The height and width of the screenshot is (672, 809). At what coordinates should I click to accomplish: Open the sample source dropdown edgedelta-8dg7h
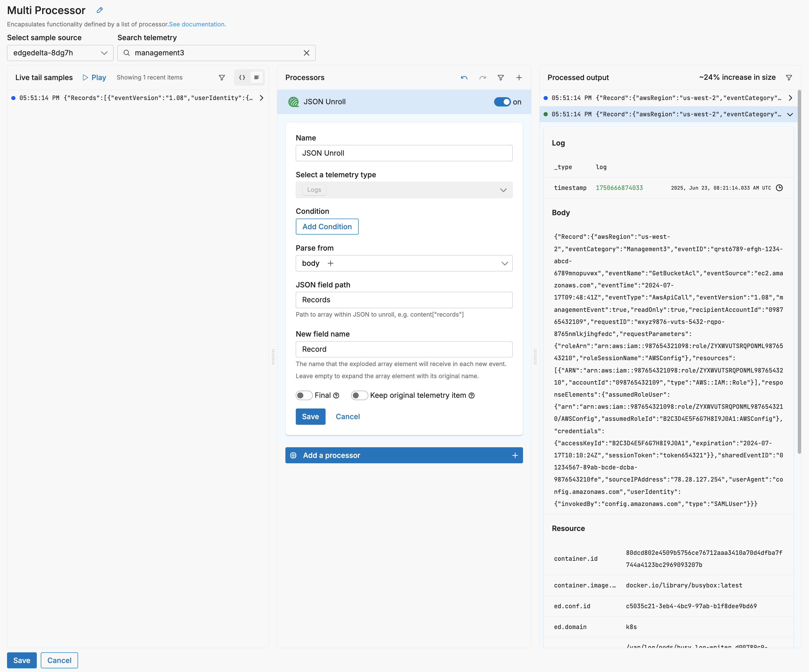click(60, 53)
